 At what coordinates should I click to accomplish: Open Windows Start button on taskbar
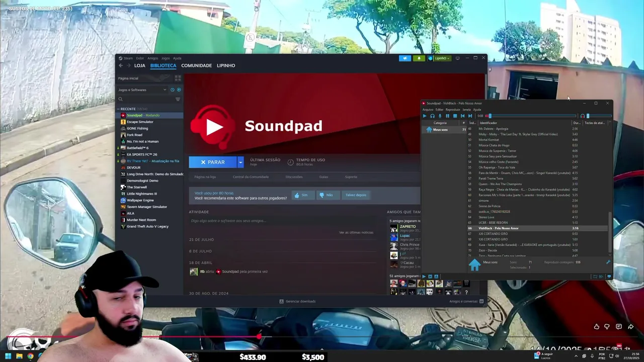[x=8, y=356]
